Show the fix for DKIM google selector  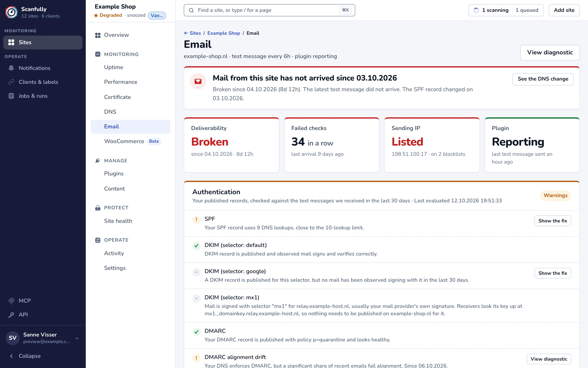coord(552,273)
